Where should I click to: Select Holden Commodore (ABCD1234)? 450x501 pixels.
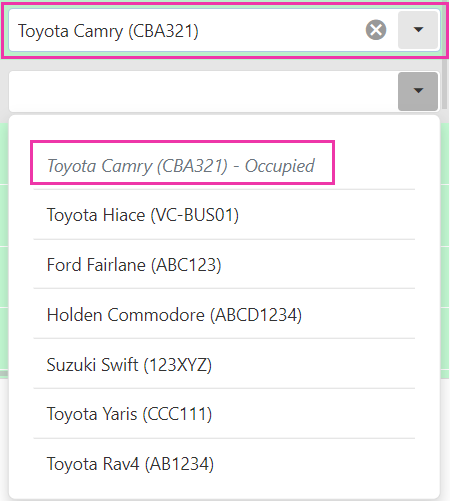tap(224, 314)
